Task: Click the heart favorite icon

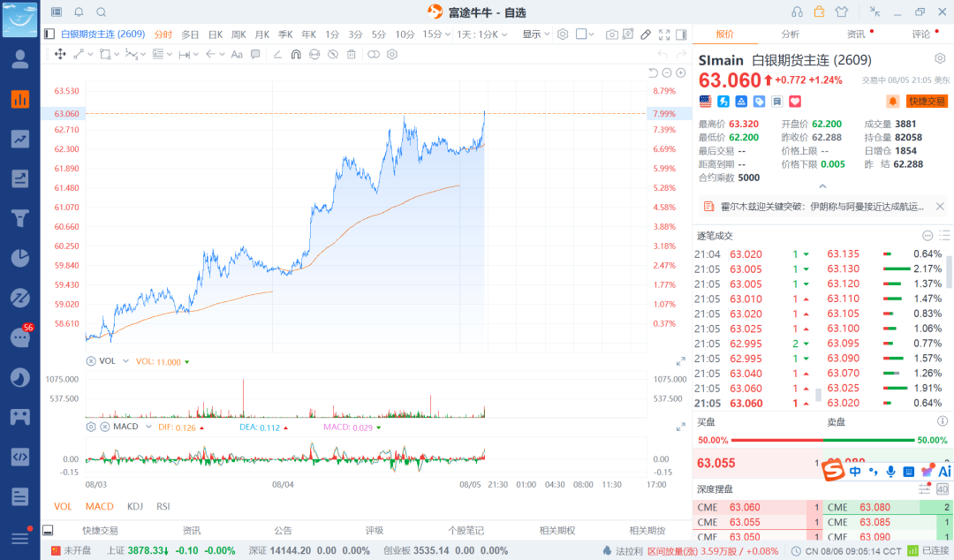Action: [795, 101]
